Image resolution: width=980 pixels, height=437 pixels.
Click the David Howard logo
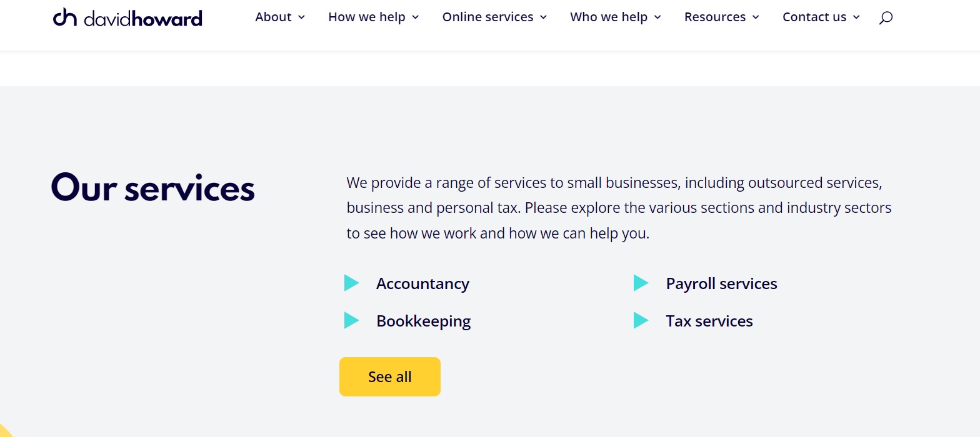point(127,17)
